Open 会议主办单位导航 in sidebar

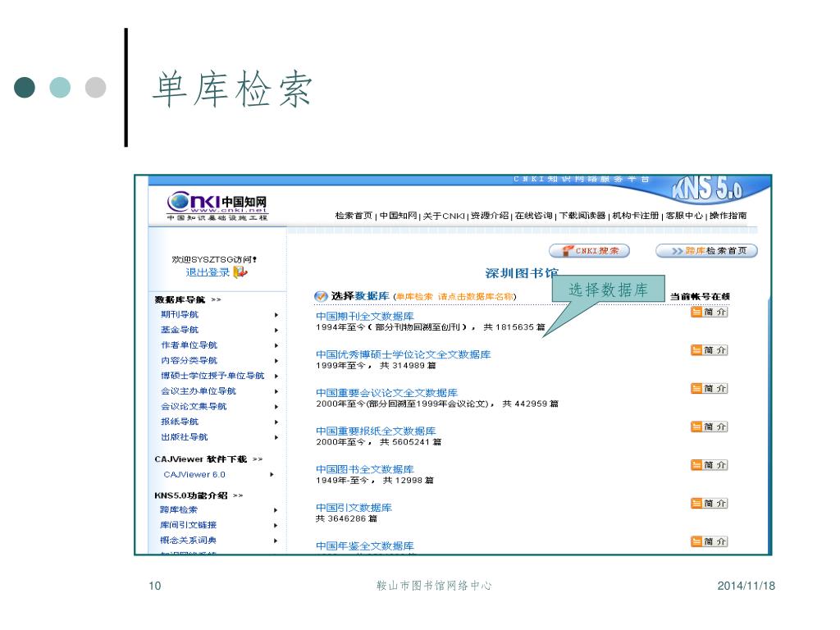coord(199,391)
